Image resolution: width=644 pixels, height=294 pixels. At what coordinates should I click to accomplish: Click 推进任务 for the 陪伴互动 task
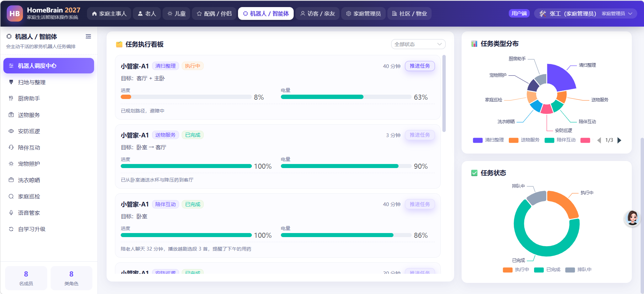(x=420, y=204)
